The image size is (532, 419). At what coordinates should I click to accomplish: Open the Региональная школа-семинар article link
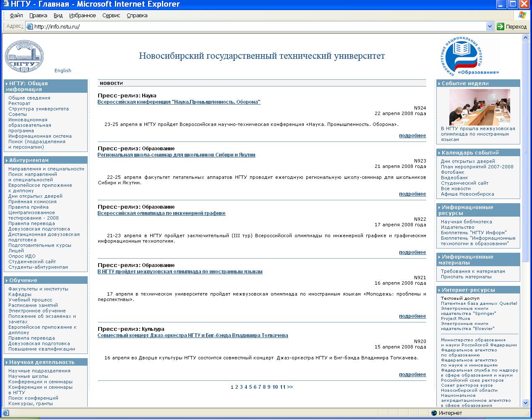coord(177,155)
